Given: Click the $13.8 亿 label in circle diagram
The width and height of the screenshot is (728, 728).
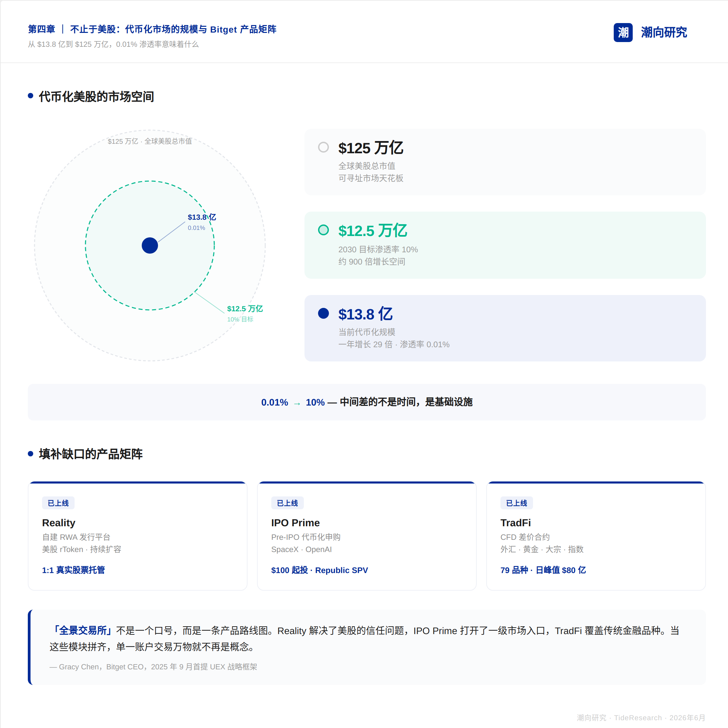Looking at the screenshot, I should 202,217.
